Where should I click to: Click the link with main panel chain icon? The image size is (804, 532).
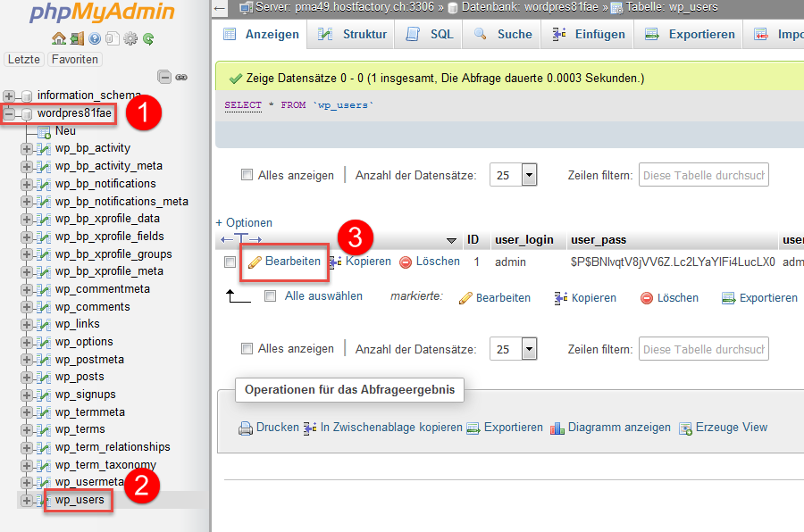tap(181, 77)
